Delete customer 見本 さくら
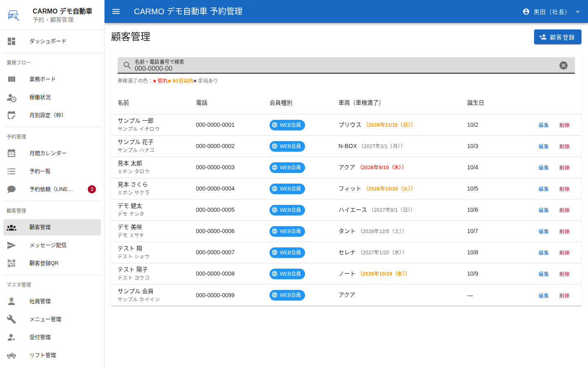The width and height of the screenshot is (588, 368). [x=564, y=189]
